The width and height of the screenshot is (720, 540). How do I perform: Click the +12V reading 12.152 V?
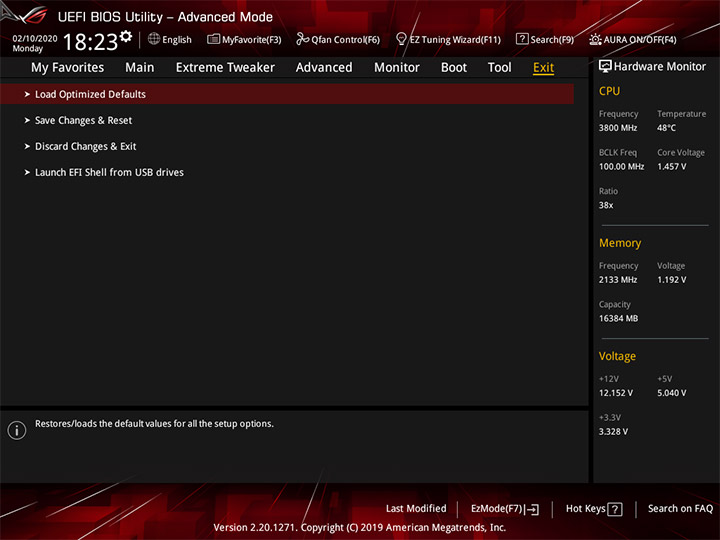pos(615,393)
